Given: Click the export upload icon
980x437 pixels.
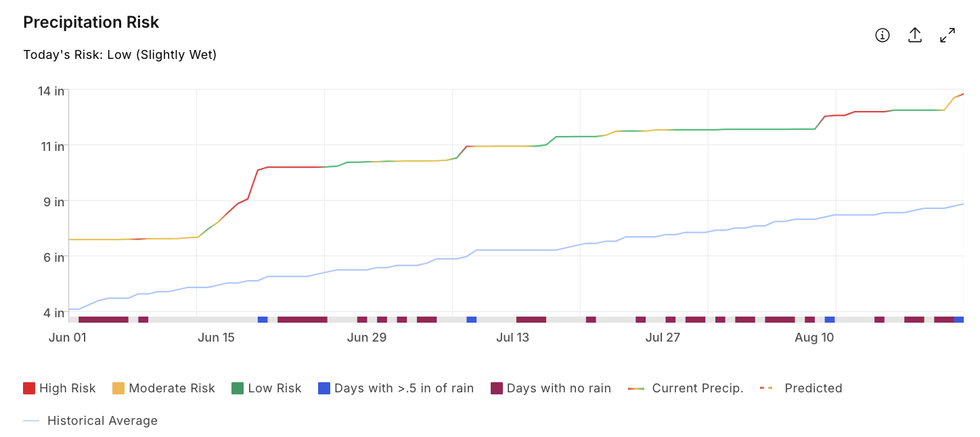Looking at the screenshot, I should tap(914, 35).
